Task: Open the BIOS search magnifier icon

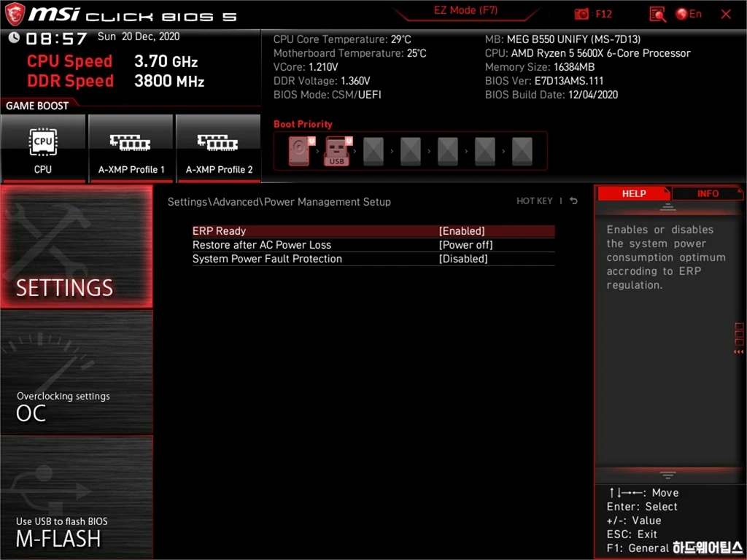Action: coord(657,15)
